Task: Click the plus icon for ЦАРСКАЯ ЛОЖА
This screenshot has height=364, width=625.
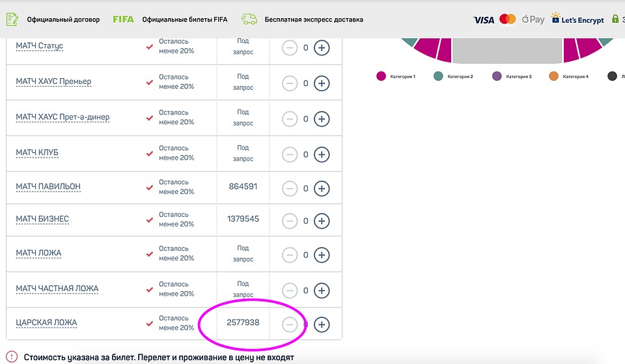Action: coord(322,324)
